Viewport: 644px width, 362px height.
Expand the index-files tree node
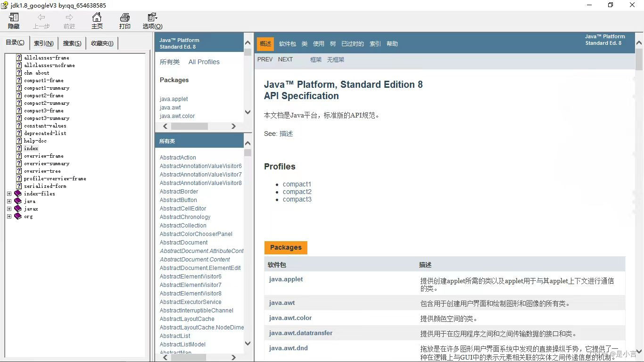[x=9, y=194]
